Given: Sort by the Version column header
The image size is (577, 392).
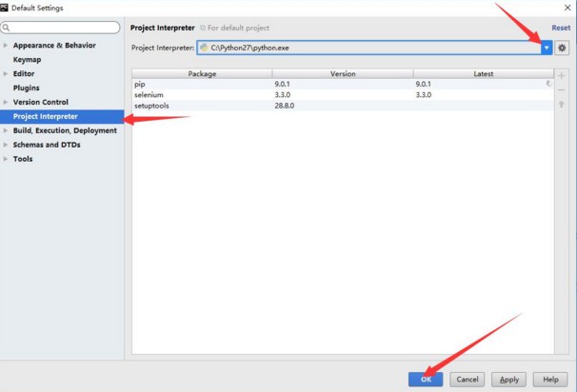Looking at the screenshot, I should pyautogui.click(x=343, y=73).
